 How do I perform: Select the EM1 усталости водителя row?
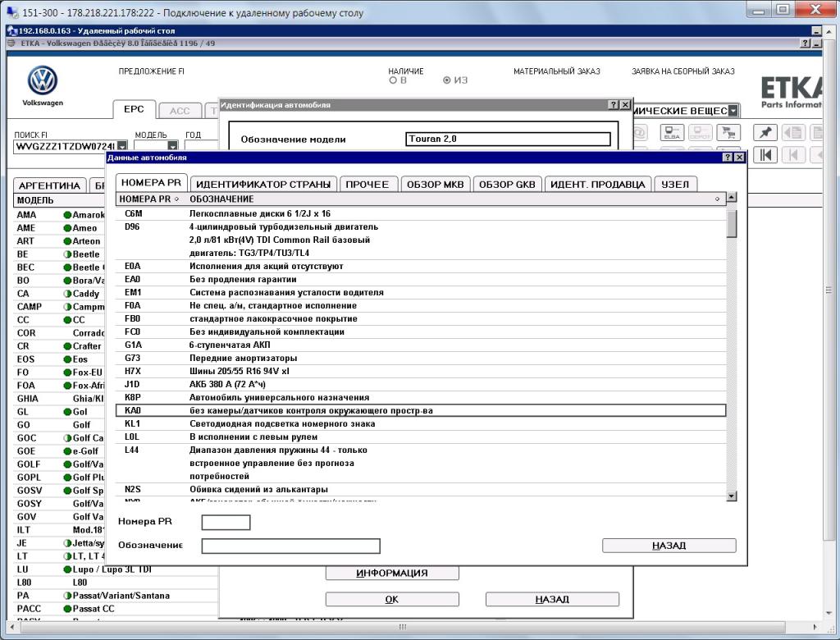(421, 292)
